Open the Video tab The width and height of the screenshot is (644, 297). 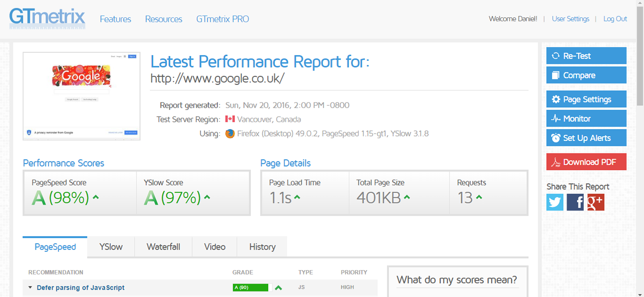pos(215,247)
